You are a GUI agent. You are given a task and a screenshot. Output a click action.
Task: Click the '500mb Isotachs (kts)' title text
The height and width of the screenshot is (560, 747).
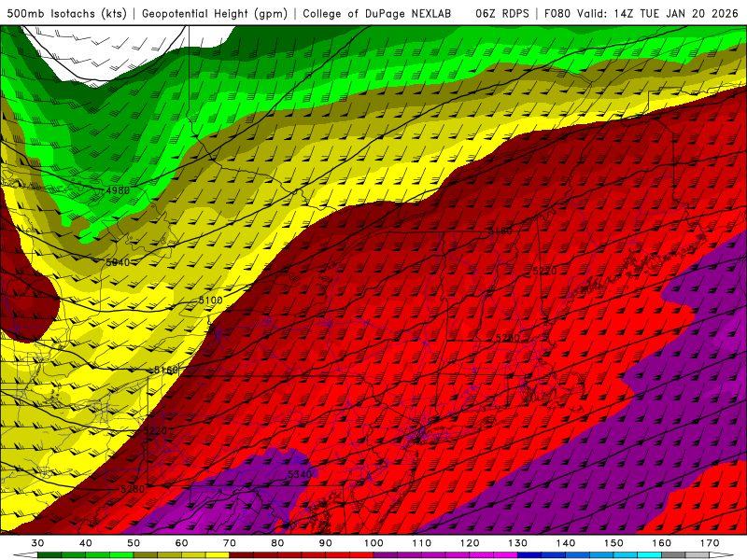click(66, 13)
